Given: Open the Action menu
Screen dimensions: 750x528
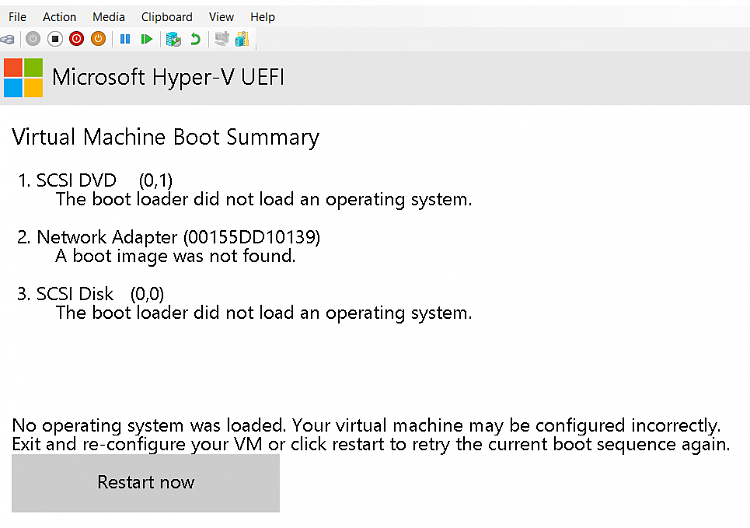Looking at the screenshot, I should tap(59, 17).
